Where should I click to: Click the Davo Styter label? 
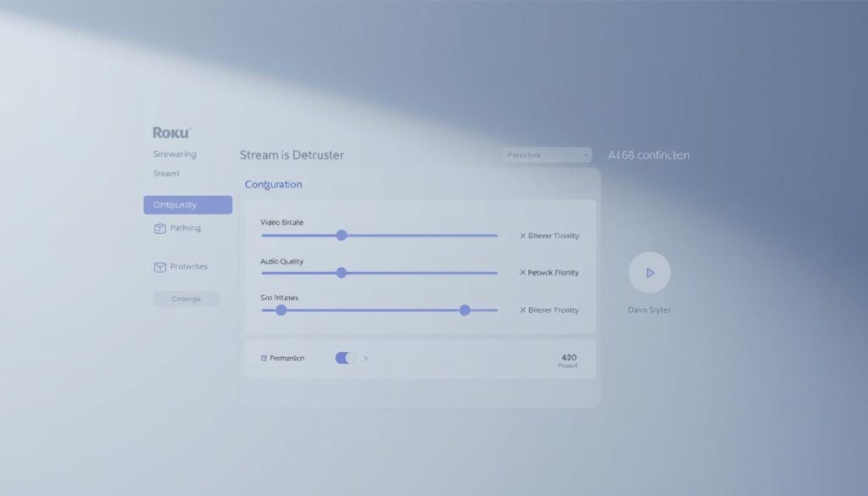(649, 309)
